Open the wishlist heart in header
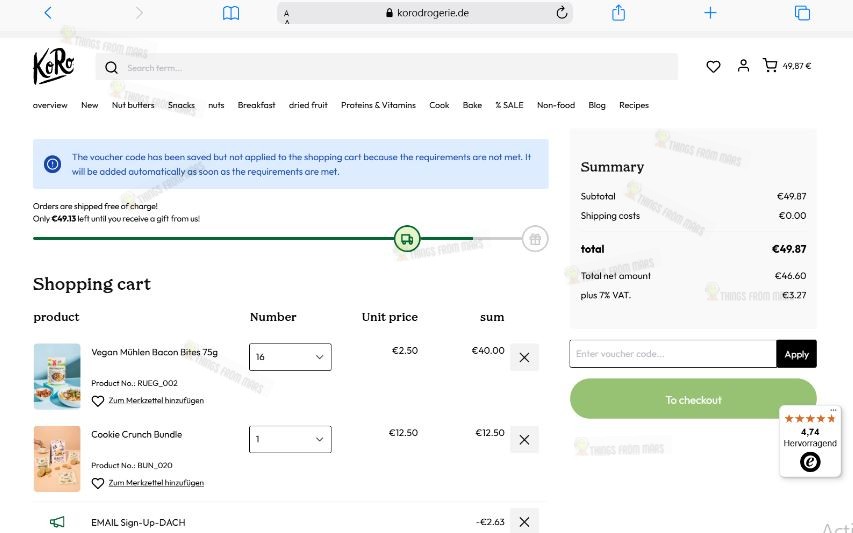 (x=713, y=66)
